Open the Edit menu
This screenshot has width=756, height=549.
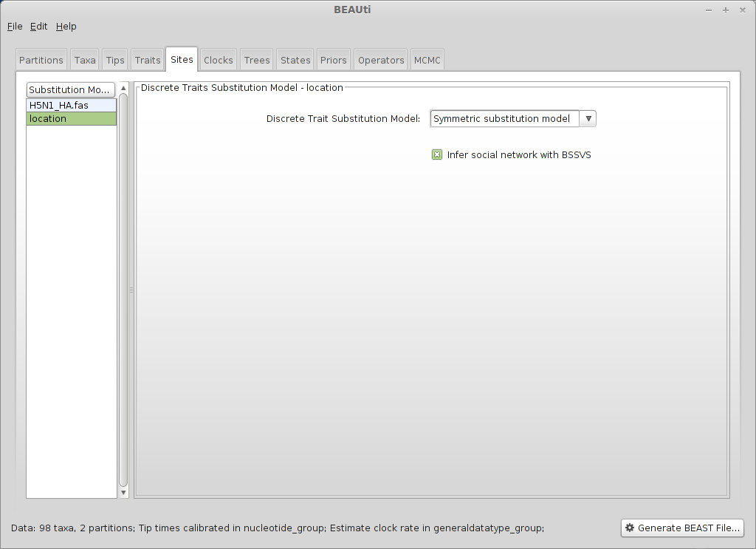(38, 27)
